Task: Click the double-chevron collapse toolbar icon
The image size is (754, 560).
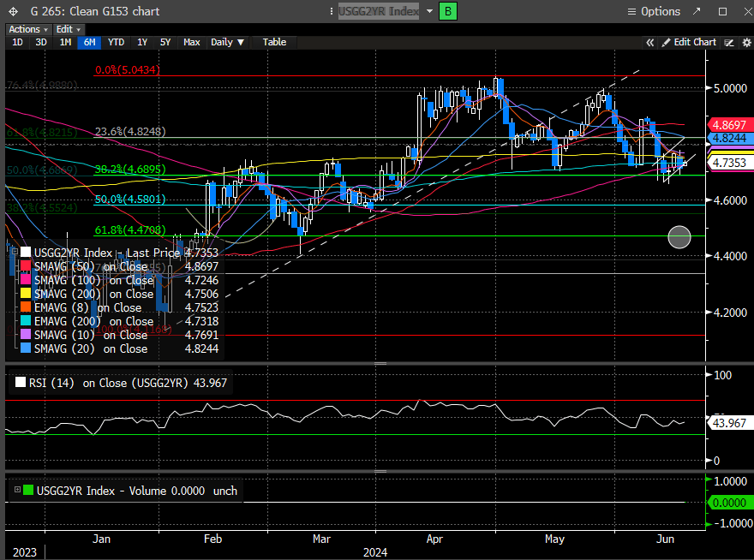Action: (x=650, y=42)
